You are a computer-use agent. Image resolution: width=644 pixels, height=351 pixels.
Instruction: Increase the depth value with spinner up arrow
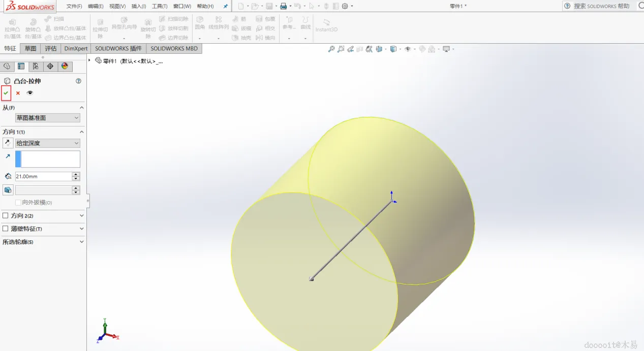(76, 174)
